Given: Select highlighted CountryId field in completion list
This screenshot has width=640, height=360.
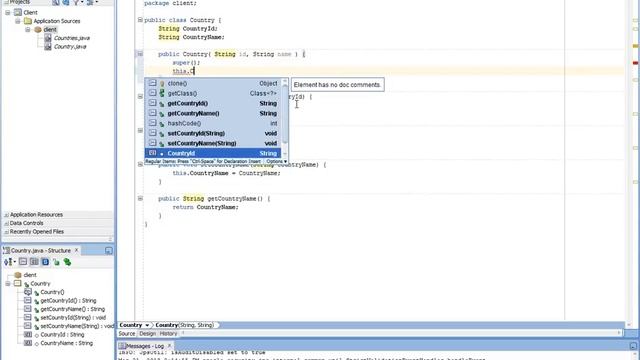Looking at the screenshot, I should click(x=213, y=153).
